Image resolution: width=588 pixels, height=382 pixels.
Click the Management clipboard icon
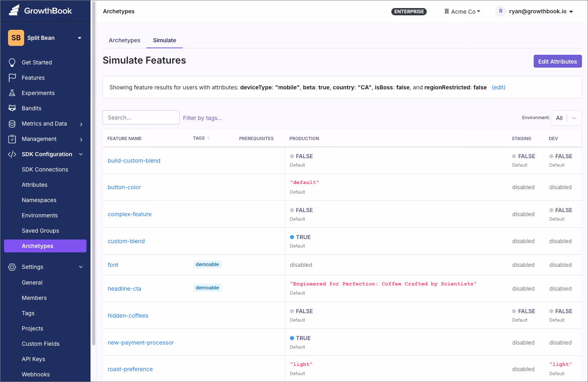pyautogui.click(x=12, y=139)
